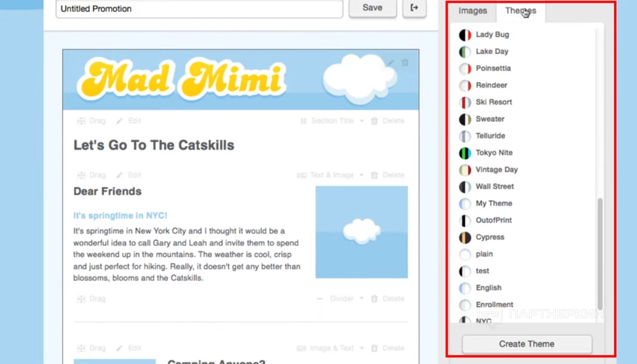Click Edit above Dear Friends
The height and width of the screenshot is (364, 637).
(x=129, y=175)
